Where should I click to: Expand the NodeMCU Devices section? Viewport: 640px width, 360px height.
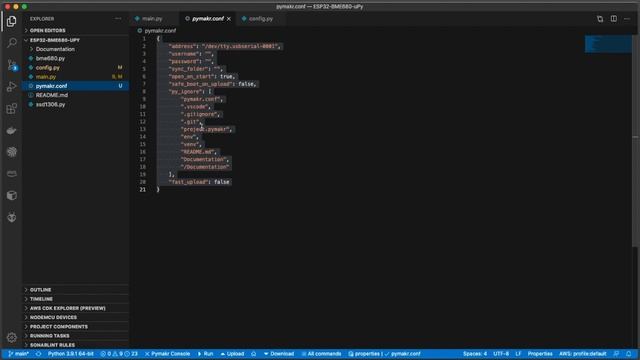tap(75, 317)
